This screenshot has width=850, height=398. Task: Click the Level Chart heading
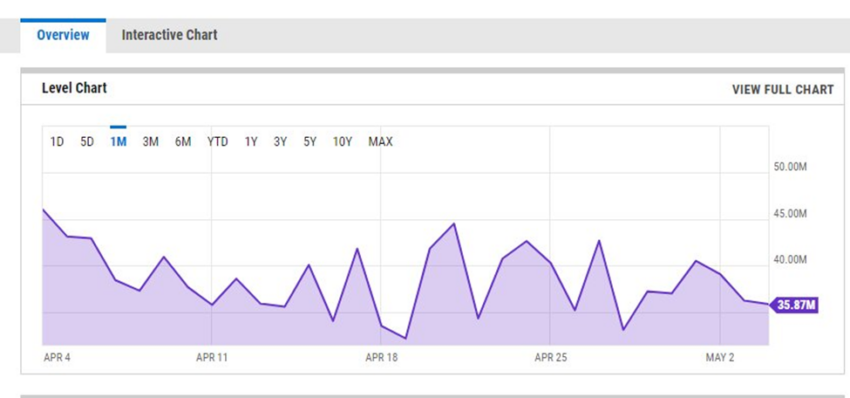74,88
